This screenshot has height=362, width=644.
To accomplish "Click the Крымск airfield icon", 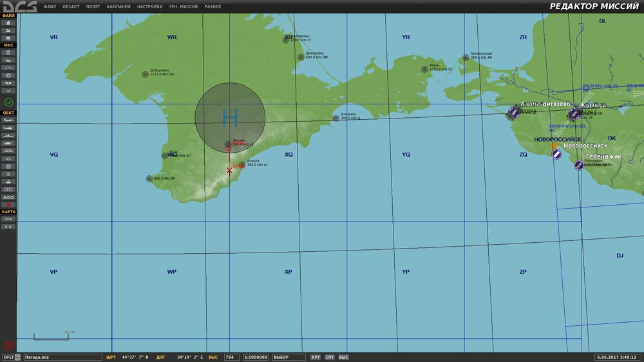I will [x=574, y=113].
